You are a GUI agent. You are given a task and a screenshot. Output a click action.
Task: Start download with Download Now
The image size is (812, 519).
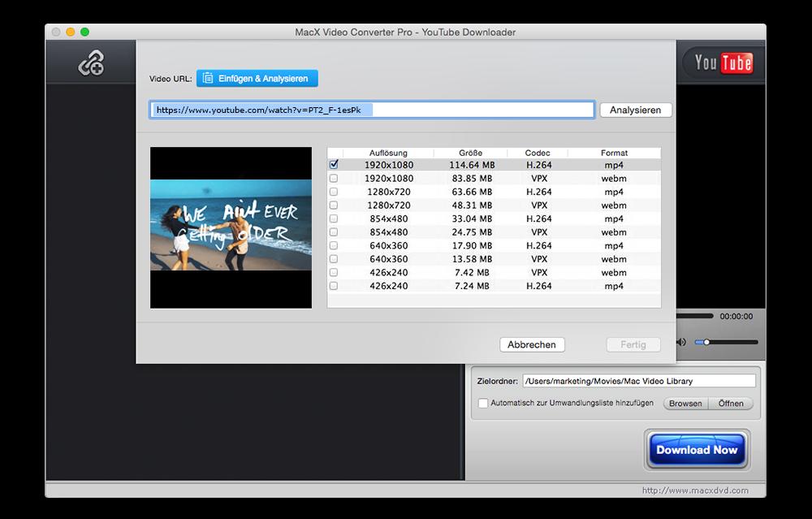point(697,450)
